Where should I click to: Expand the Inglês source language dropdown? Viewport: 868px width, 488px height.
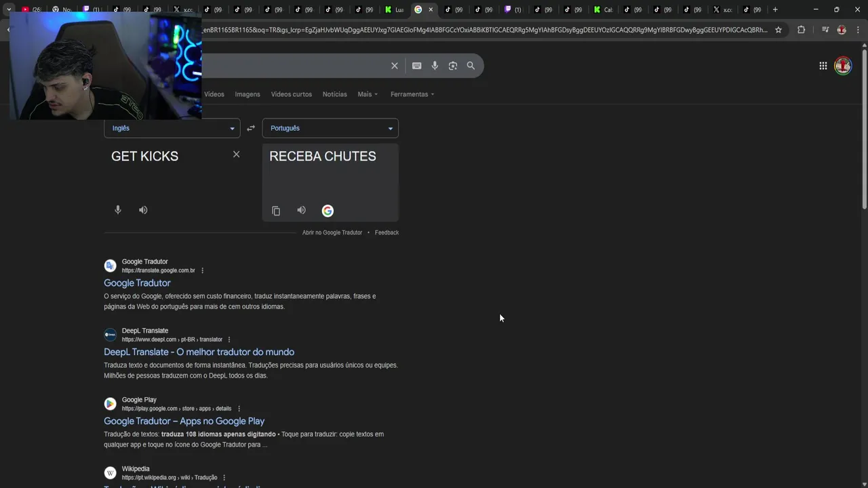(172, 128)
